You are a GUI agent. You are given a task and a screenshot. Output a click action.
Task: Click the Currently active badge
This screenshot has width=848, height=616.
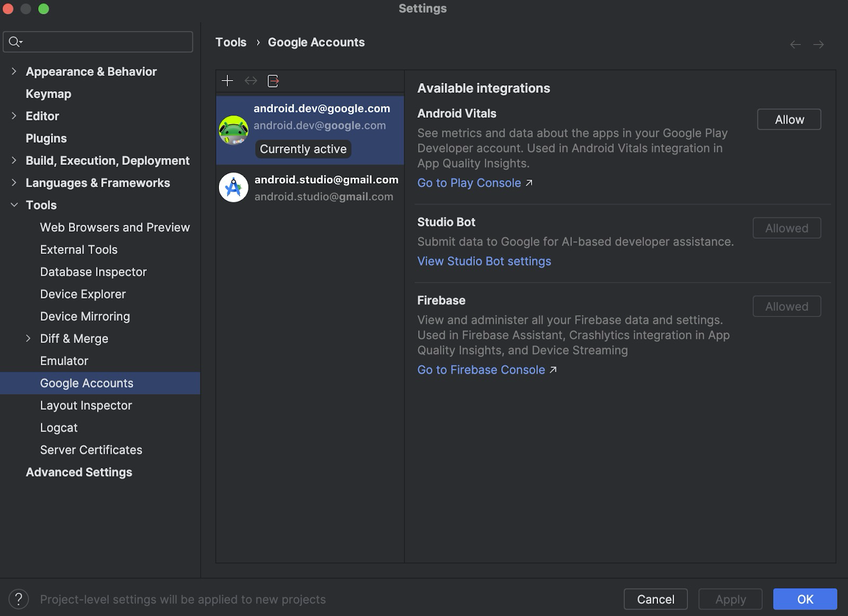coord(303,149)
